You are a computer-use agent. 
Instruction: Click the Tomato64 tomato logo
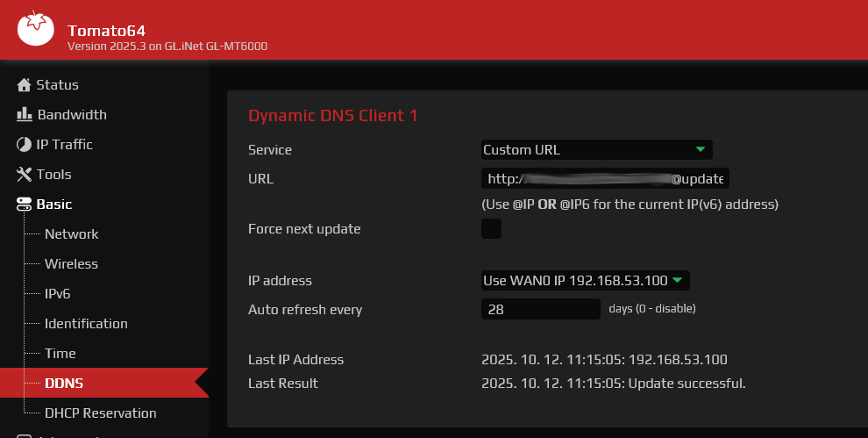tap(35, 28)
